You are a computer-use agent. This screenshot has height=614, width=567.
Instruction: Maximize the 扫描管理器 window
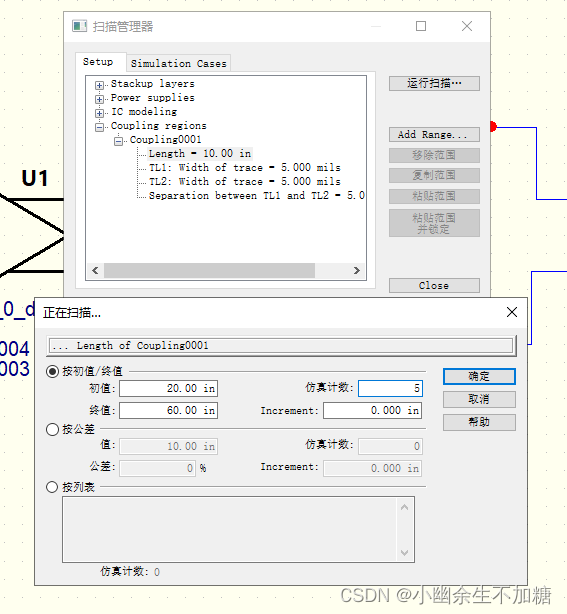pos(421,26)
